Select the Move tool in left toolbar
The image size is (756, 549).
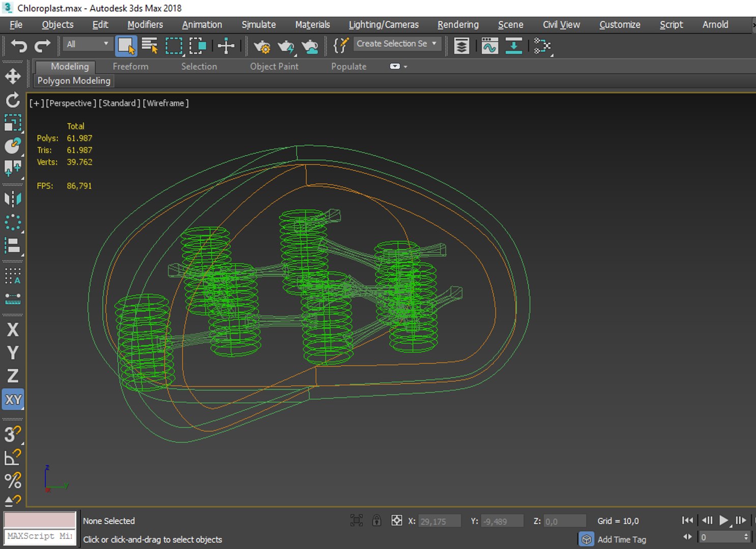pyautogui.click(x=13, y=76)
